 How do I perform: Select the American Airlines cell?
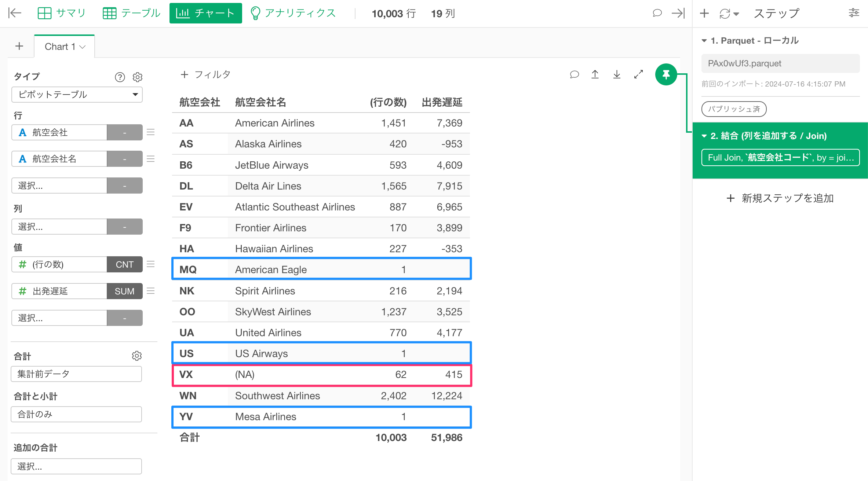[x=275, y=123]
